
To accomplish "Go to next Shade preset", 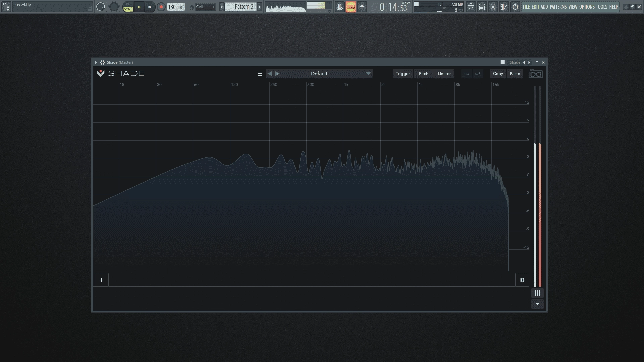I will pos(277,74).
